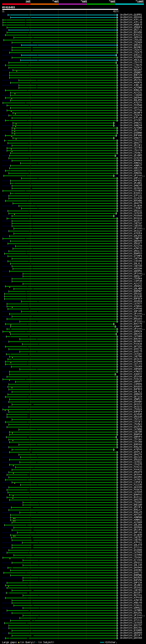Click the cyan alignment bar for UniRef100_Q18PR1
Screen dimensions: 146x644
coord(63,15)
